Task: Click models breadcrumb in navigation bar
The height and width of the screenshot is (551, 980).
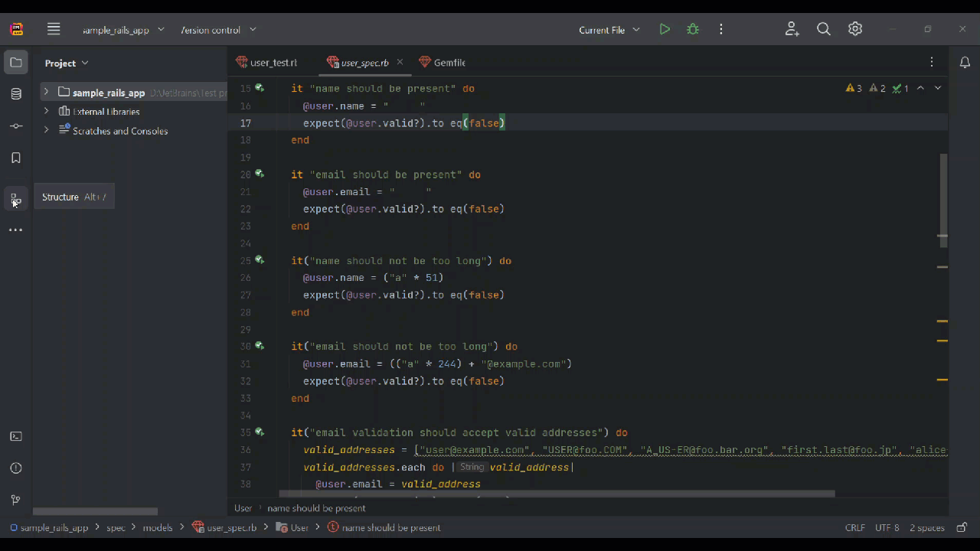Action: [158, 527]
